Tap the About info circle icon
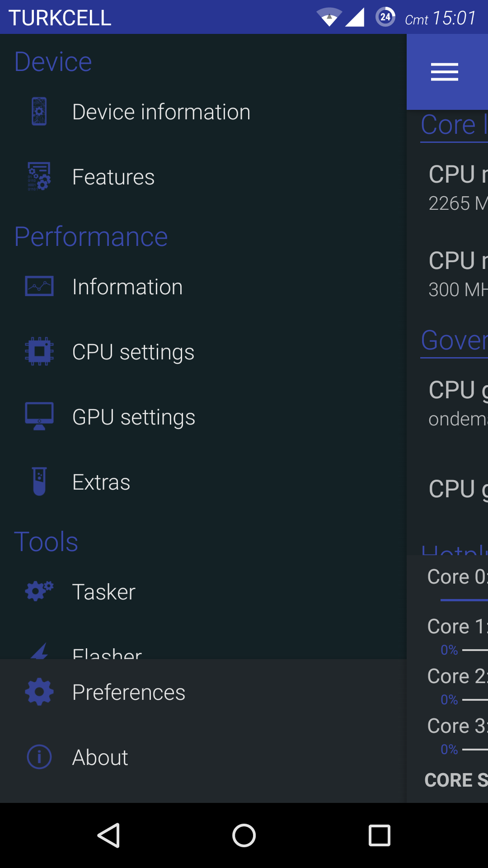 [39, 757]
